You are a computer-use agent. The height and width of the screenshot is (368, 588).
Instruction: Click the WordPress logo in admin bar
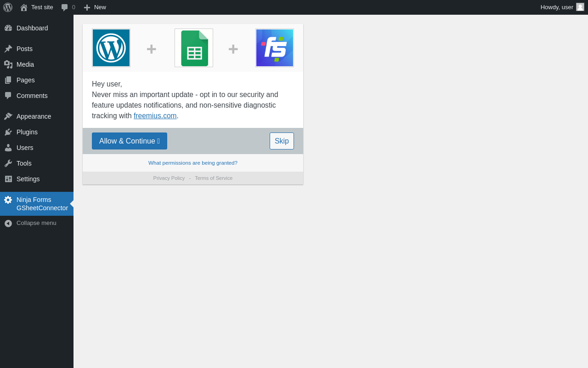click(x=8, y=7)
